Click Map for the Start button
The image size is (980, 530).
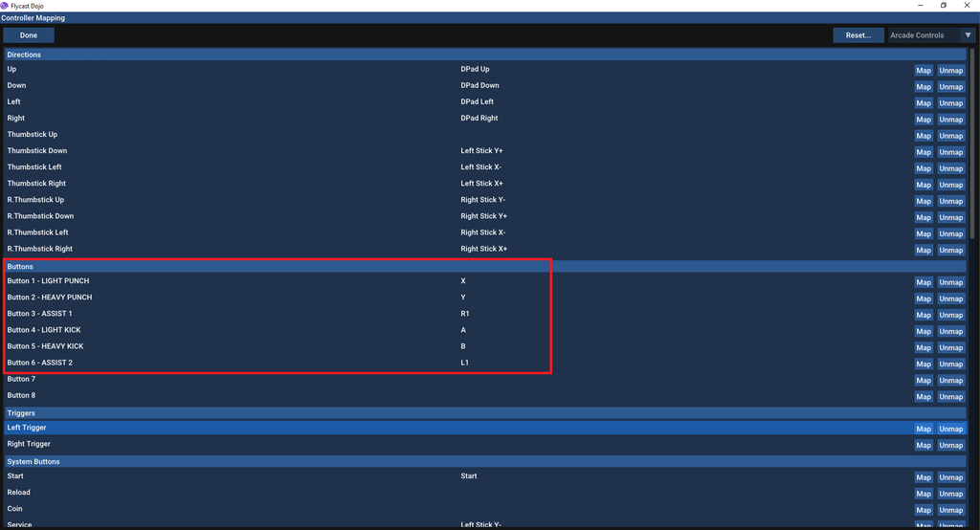click(923, 477)
